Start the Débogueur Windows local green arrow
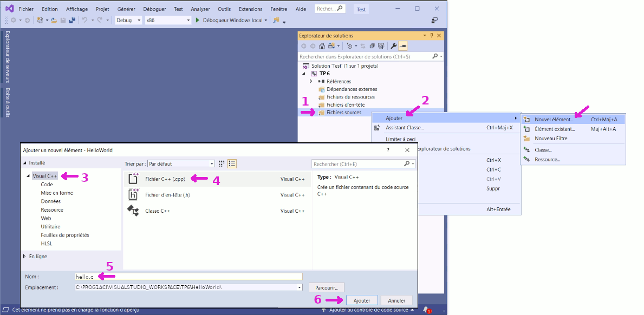 tap(198, 20)
